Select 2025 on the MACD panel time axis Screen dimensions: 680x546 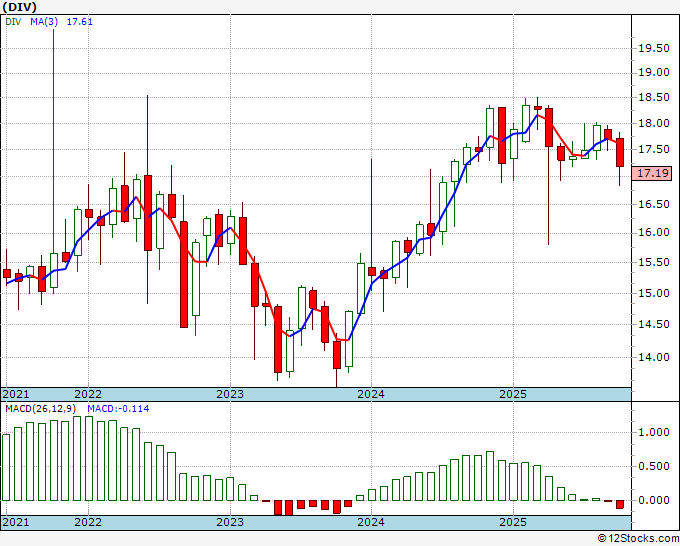click(513, 522)
